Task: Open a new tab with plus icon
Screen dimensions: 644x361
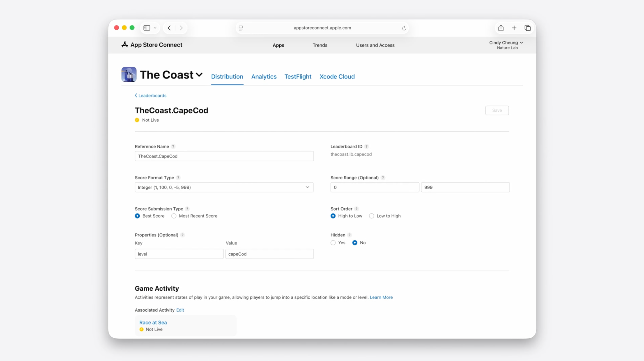Action: coord(514,28)
